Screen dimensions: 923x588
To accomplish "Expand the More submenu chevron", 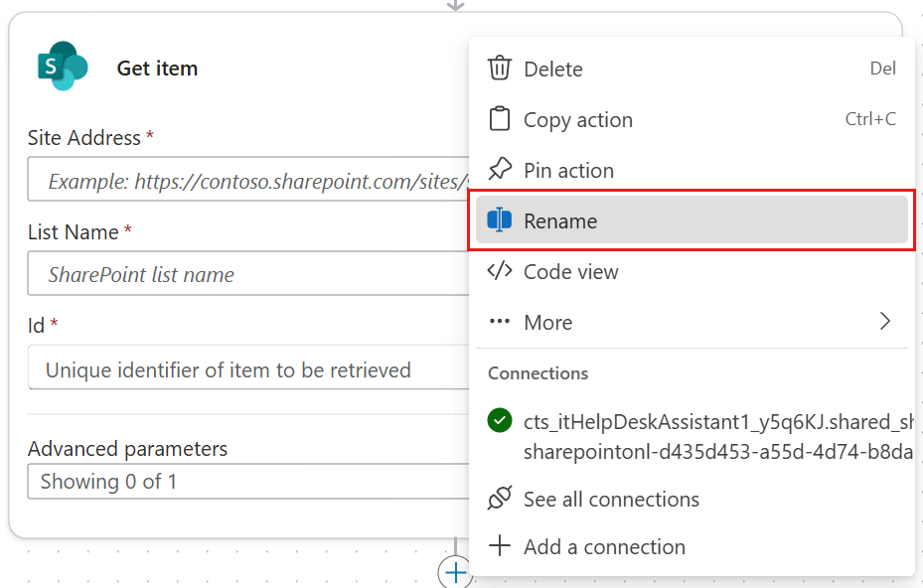I will coord(884,322).
